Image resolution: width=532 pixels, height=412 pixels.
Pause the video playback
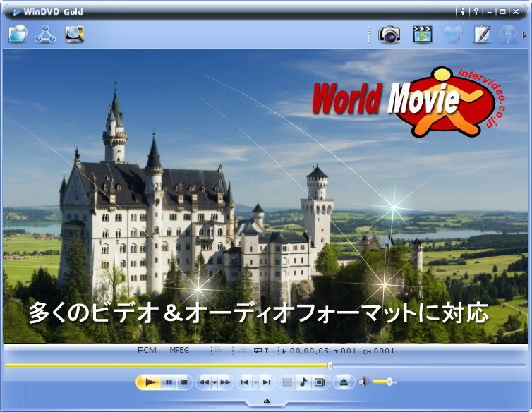tap(169, 382)
